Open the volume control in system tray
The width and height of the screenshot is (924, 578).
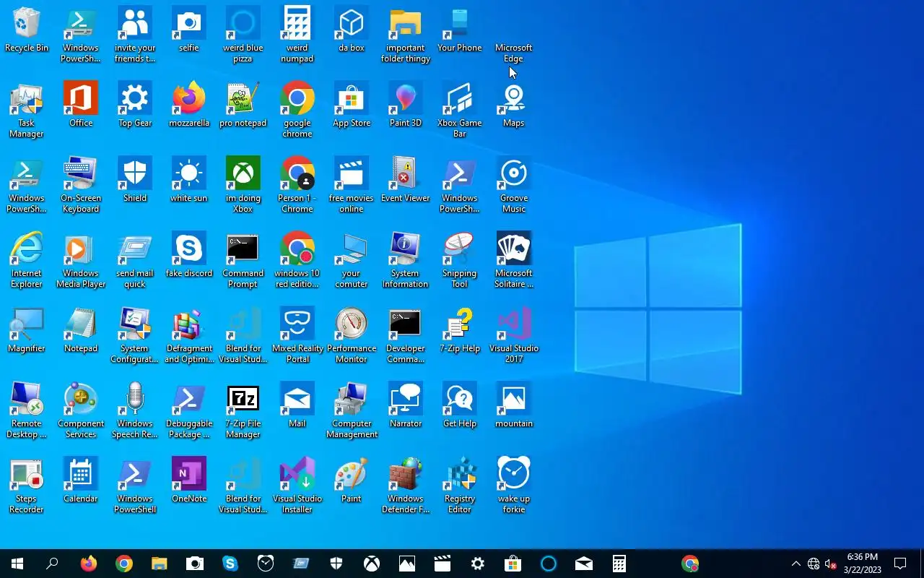[831, 564]
